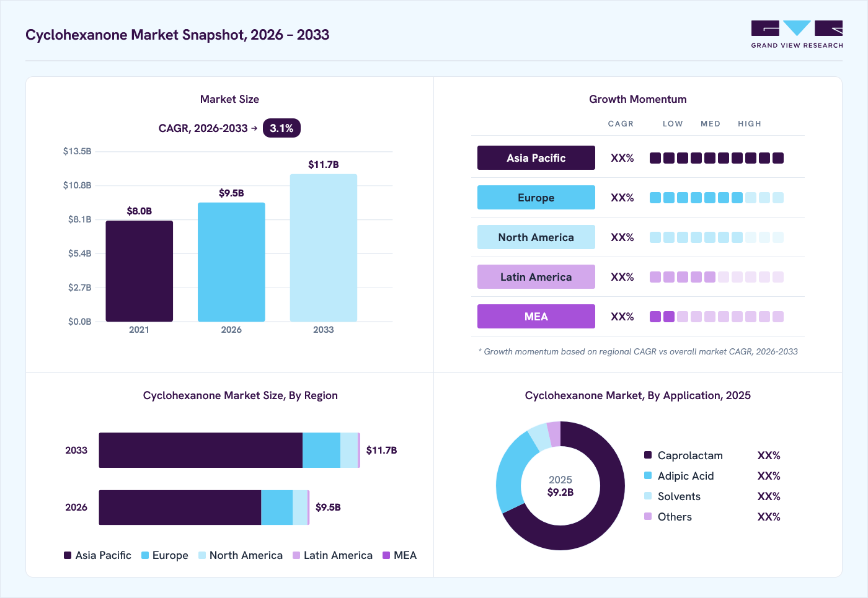Image resolution: width=868 pixels, height=598 pixels.
Task: Click the MED column header
Action: [x=711, y=124]
